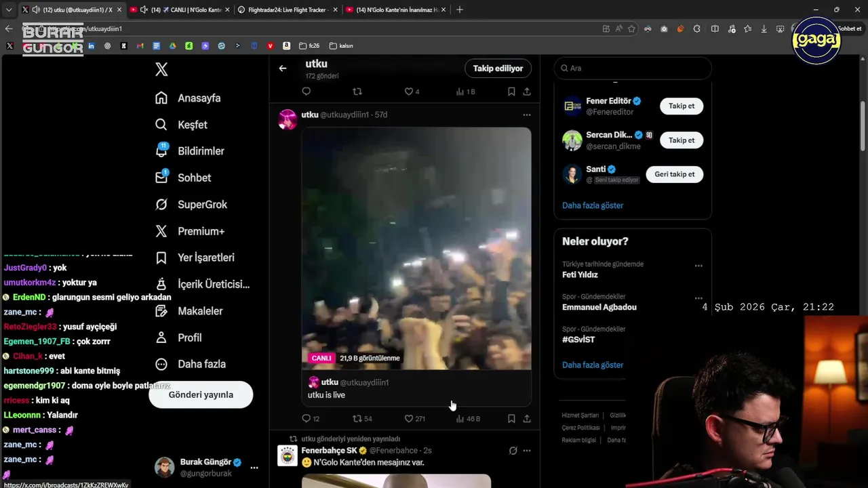Open the Emmanuel Agbadou trending topic
The height and width of the screenshot is (488, 868).
[599, 307]
